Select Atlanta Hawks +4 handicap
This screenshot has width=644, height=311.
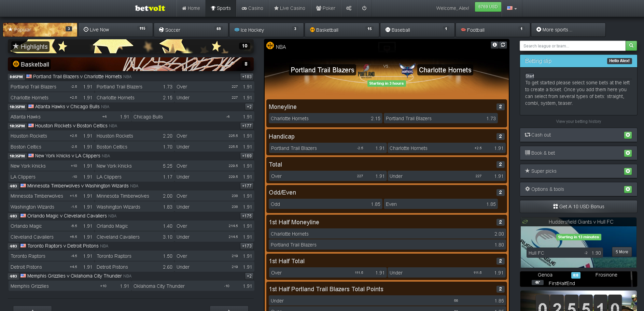70,117
